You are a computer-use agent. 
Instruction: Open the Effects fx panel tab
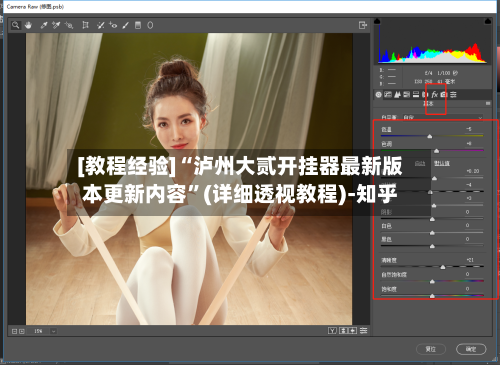434,95
